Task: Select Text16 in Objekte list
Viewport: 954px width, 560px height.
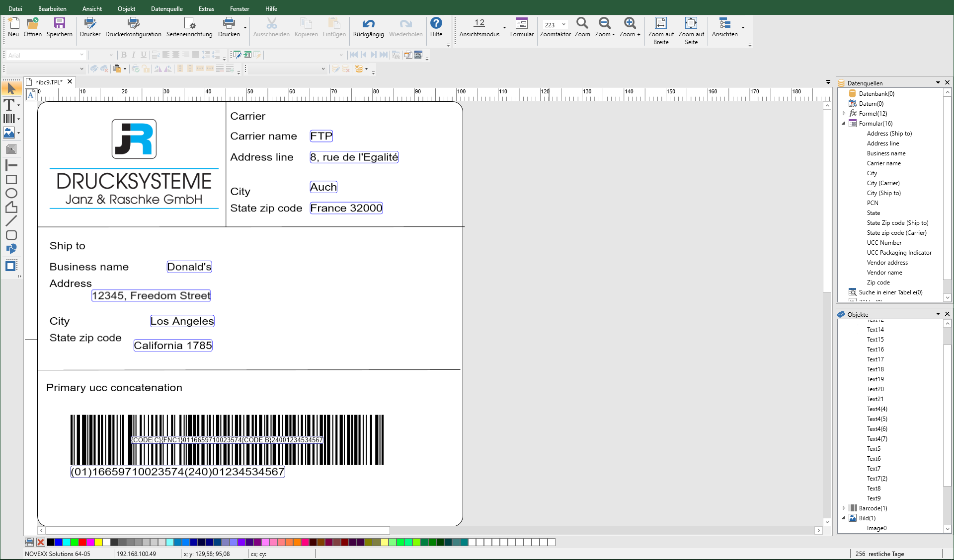Action: pyautogui.click(x=875, y=350)
